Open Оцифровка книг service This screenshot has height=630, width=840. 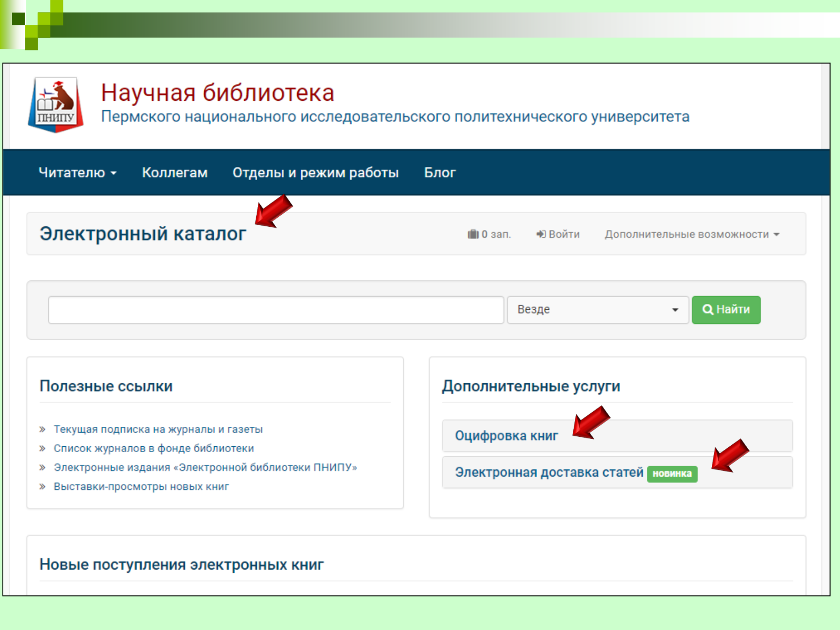tap(506, 436)
